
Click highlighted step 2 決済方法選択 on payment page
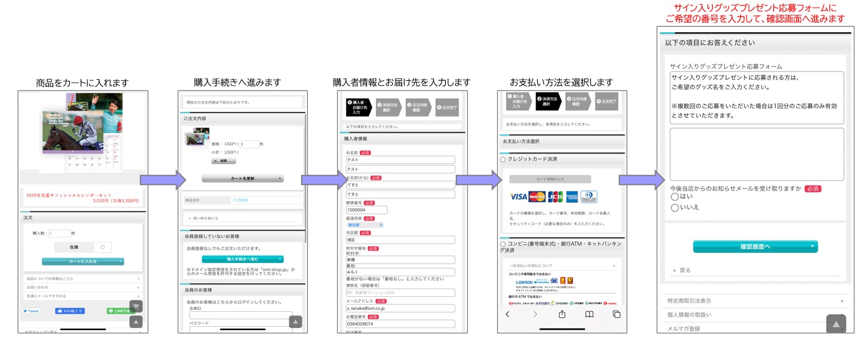point(549,102)
